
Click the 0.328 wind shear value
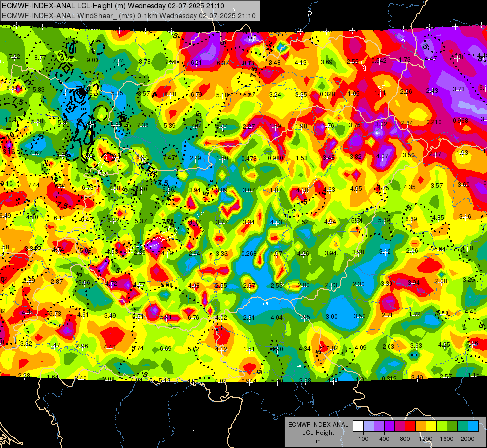click(327, 94)
